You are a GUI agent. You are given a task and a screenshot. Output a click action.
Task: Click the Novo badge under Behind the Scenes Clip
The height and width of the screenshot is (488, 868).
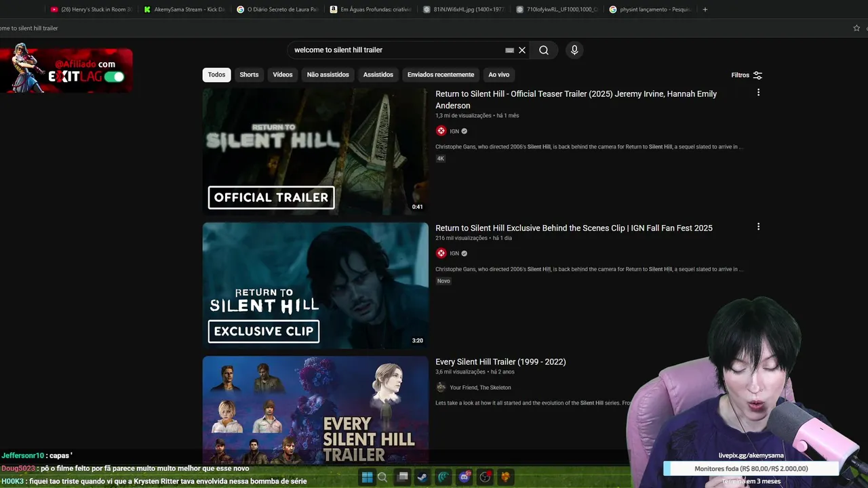(x=443, y=281)
